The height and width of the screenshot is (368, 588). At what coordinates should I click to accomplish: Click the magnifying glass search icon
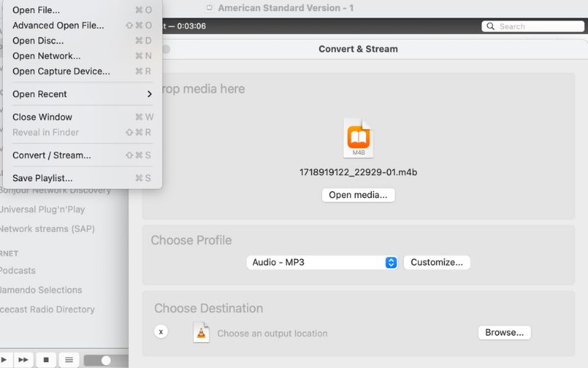click(490, 26)
